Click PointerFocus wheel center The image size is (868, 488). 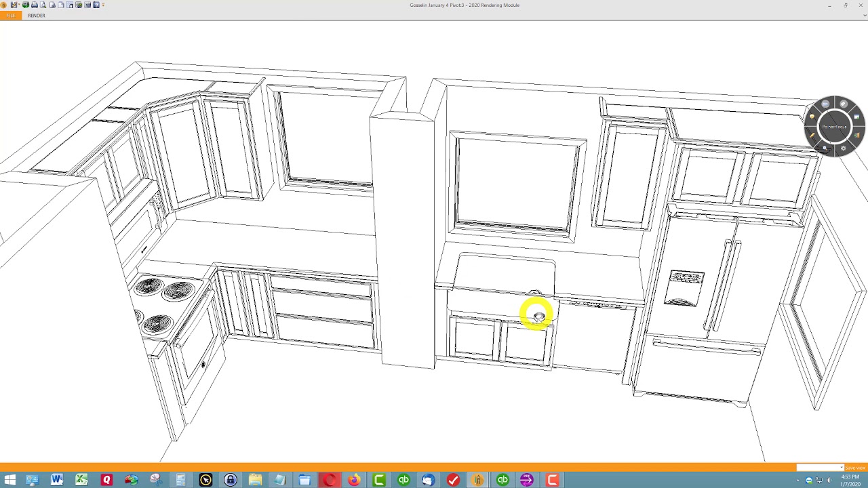point(834,127)
